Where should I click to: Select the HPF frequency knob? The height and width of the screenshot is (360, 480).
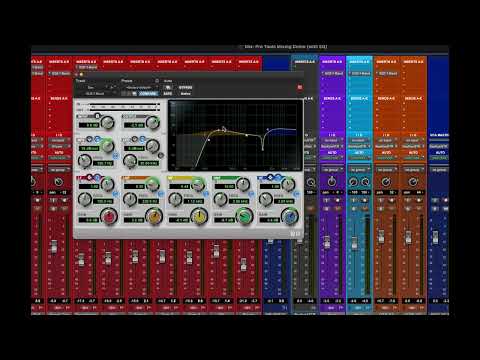85,161
